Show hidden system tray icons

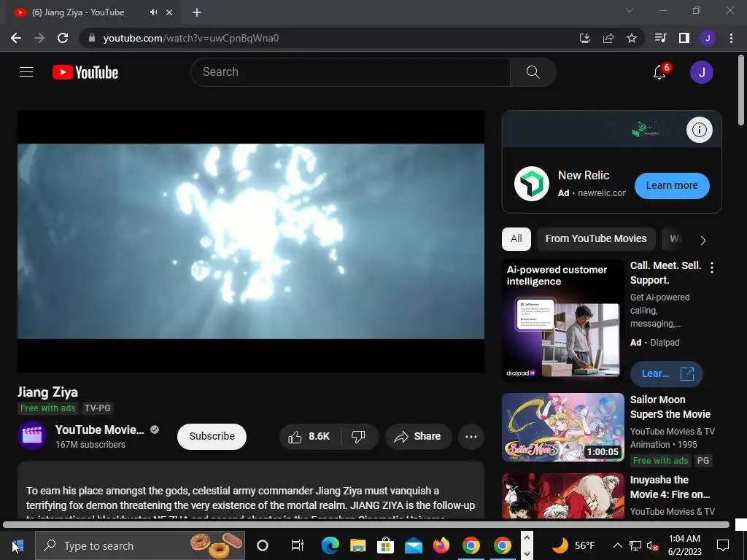617,545
